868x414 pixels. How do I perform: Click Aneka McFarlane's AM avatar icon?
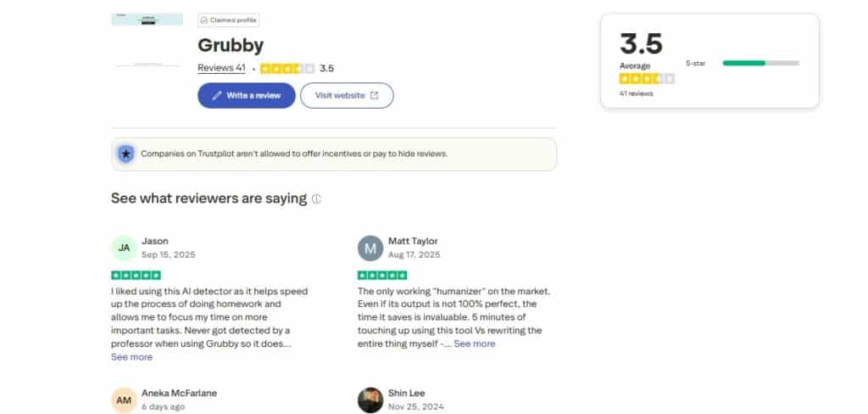pyautogui.click(x=124, y=400)
